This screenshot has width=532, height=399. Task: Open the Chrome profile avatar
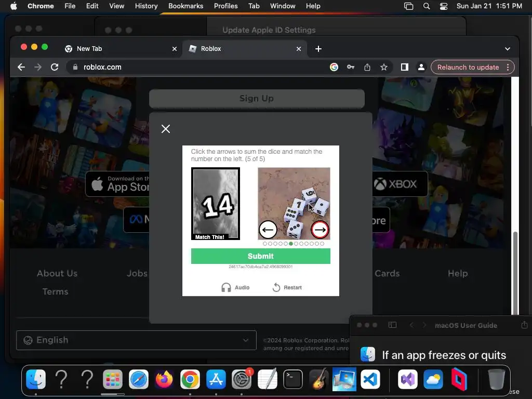tap(421, 67)
